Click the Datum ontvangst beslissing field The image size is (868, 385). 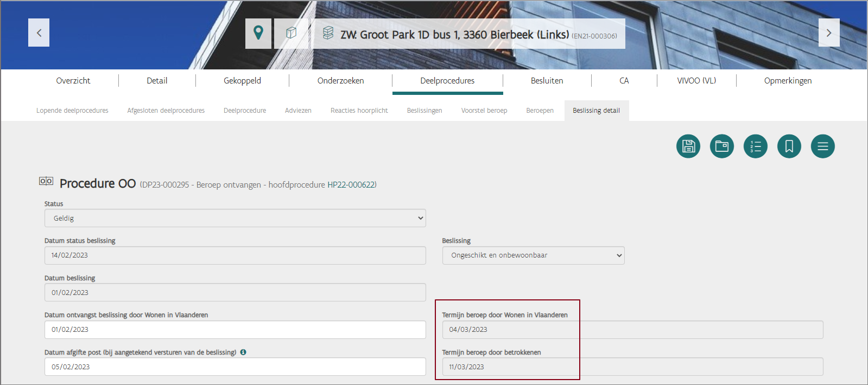pyautogui.click(x=235, y=330)
